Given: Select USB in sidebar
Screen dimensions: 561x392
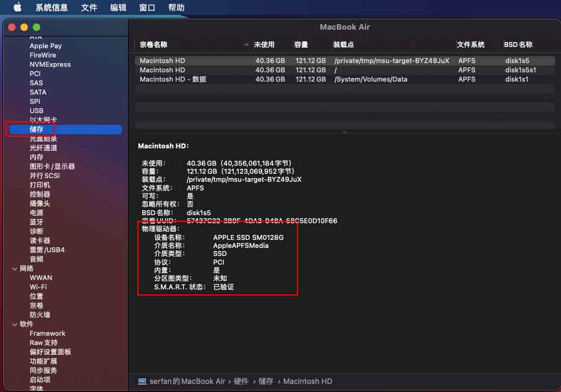Looking at the screenshot, I should click(36, 111).
